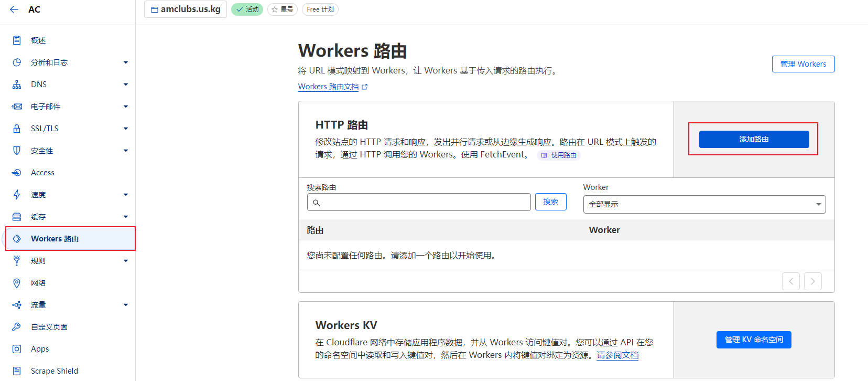Click the 自定义页面 wrench icon
Image resolution: width=868 pixels, height=381 pixels.
[17, 327]
